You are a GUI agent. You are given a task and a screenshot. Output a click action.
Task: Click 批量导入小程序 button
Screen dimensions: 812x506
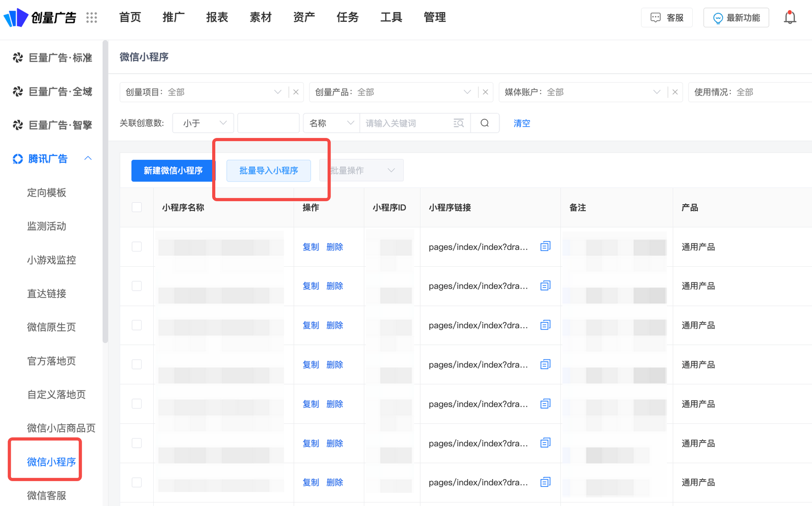[x=268, y=170]
